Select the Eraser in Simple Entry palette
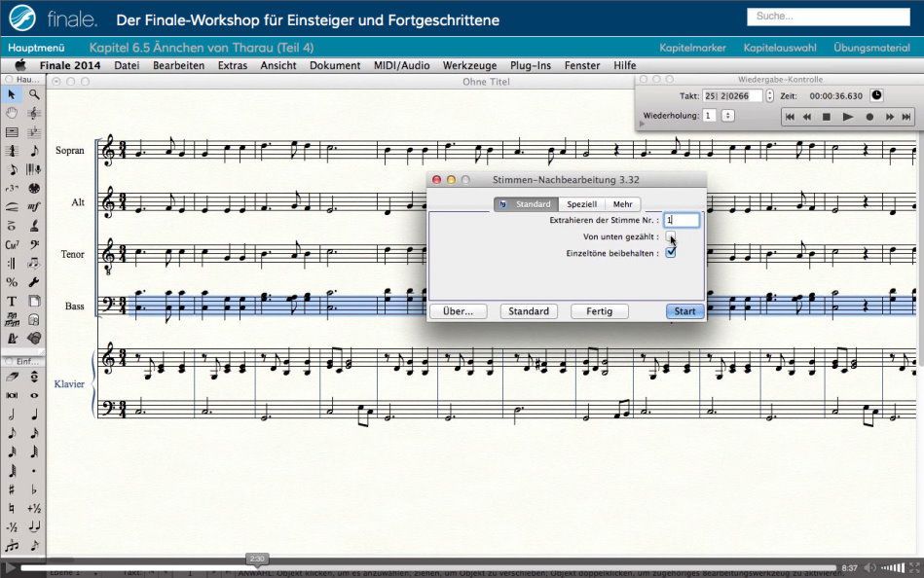 point(12,377)
